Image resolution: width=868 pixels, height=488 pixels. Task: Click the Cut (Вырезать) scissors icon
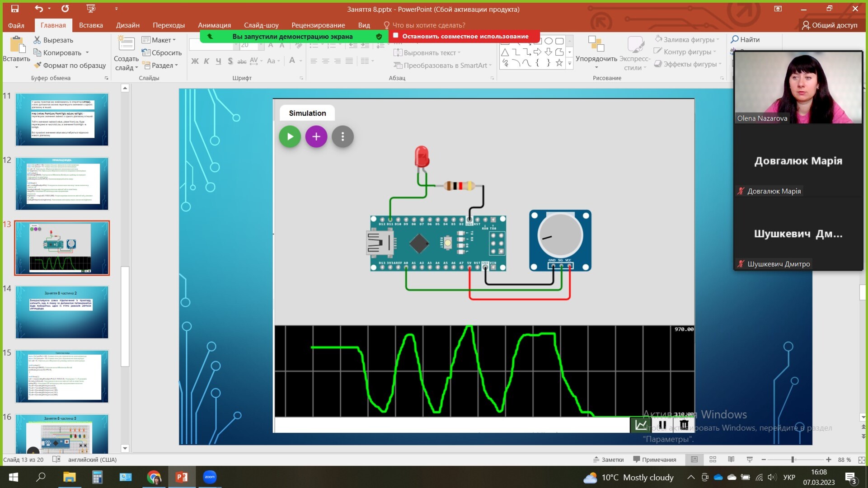tap(37, 40)
